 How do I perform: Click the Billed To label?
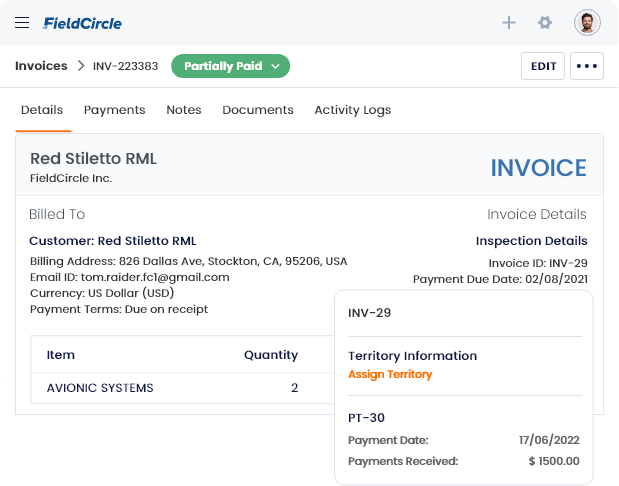pos(57,214)
